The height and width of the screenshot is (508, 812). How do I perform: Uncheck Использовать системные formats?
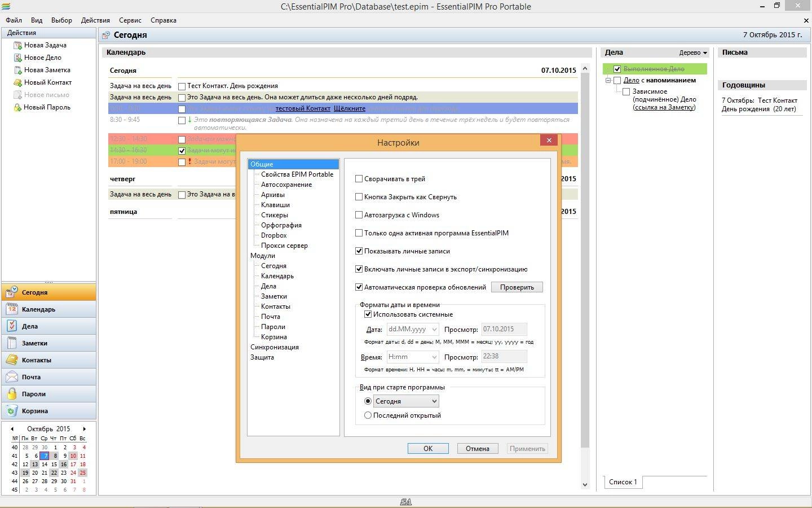coord(368,314)
